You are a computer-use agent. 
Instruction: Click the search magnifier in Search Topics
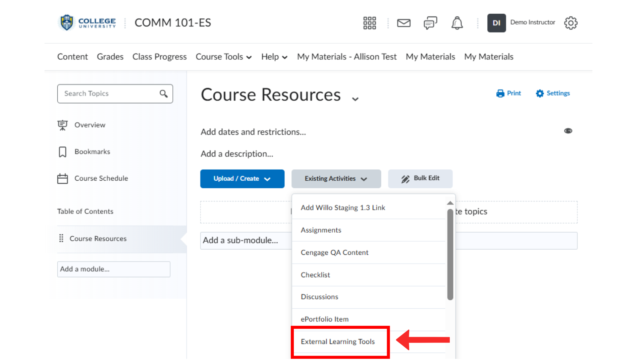[x=163, y=94]
